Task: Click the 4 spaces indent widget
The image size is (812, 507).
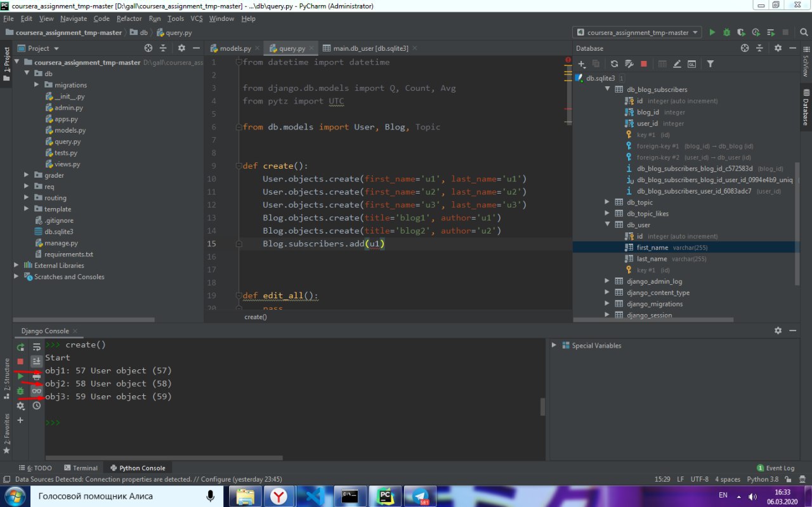Action: (728, 479)
